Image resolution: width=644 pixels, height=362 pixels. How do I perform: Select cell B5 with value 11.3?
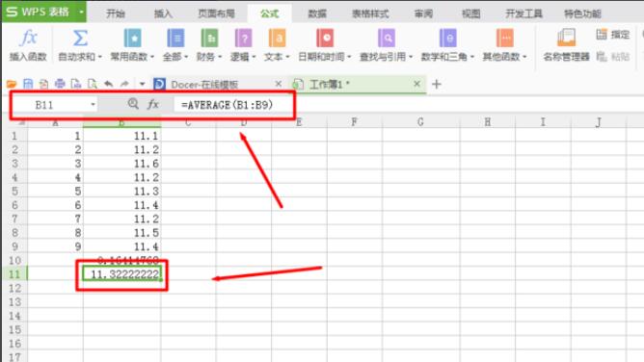pyautogui.click(x=122, y=191)
